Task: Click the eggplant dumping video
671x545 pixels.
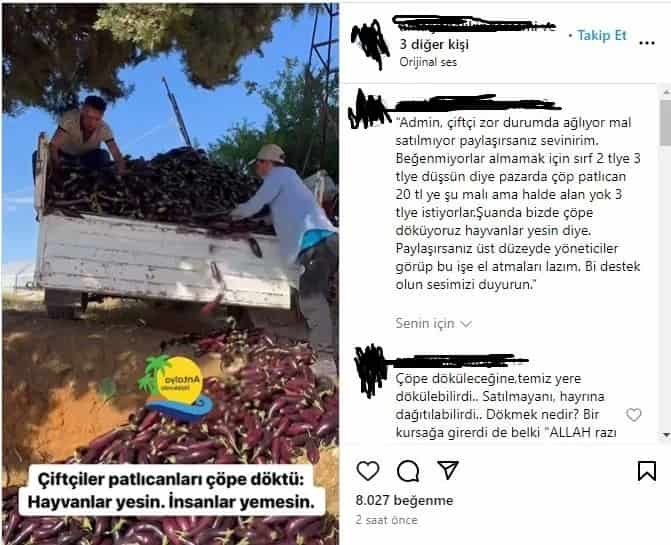Action: tap(170, 273)
